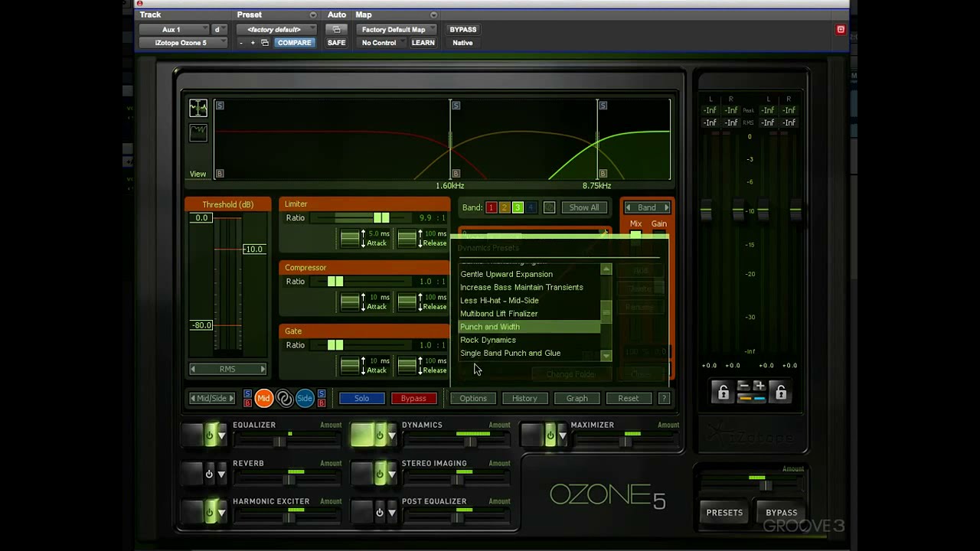
Task: Toggle the Dynamics module power button
Action: tap(379, 435)
